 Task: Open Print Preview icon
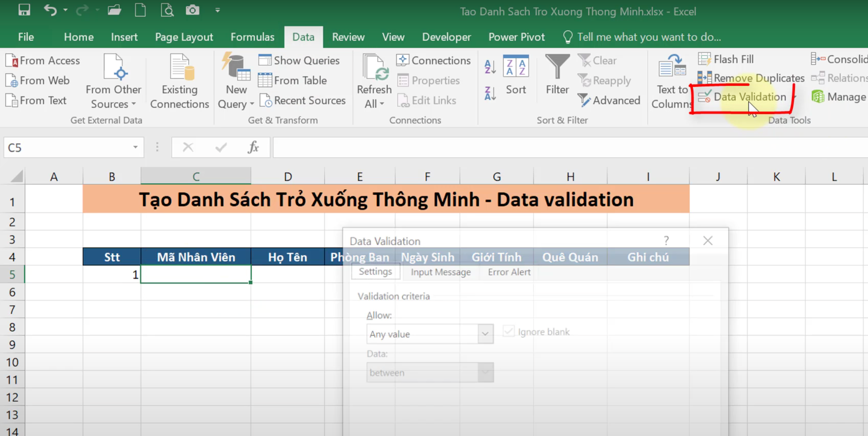[x=167, y=10]
